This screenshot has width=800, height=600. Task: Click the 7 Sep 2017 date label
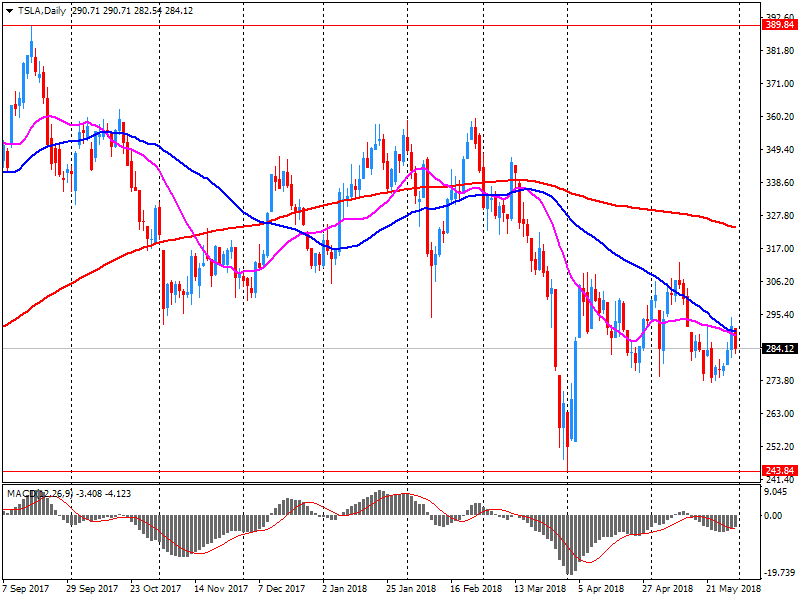27,589
